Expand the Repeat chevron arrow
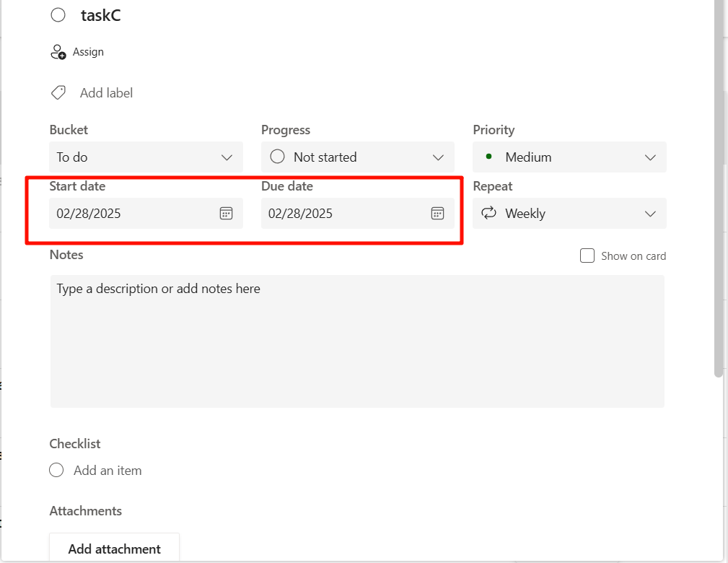This screenshot has width=728, height=563. pos(650,214)
